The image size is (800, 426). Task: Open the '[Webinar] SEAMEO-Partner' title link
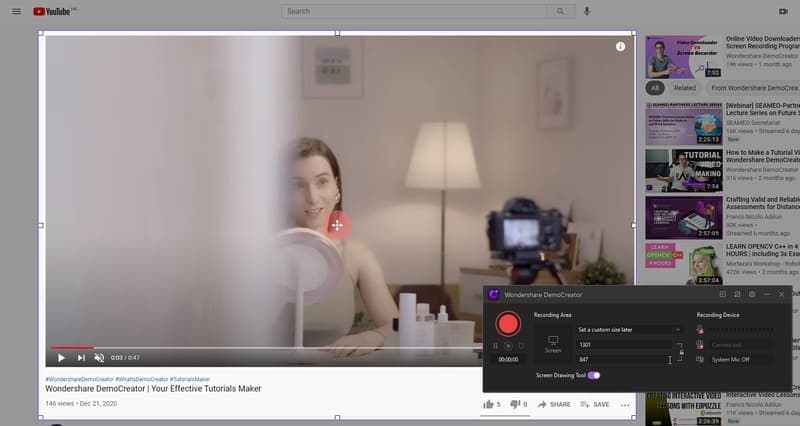[763, 109]
